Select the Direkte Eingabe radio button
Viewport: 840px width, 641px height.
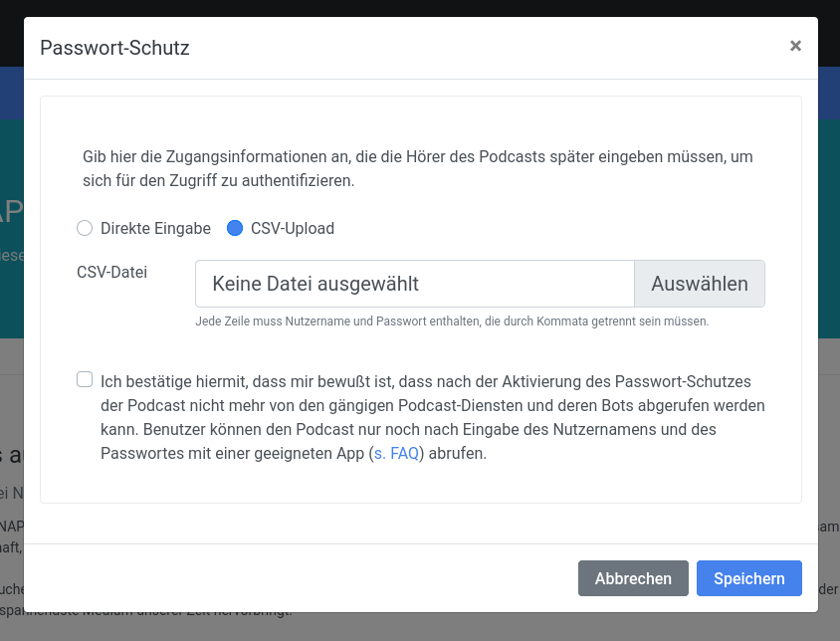point(85,228)
